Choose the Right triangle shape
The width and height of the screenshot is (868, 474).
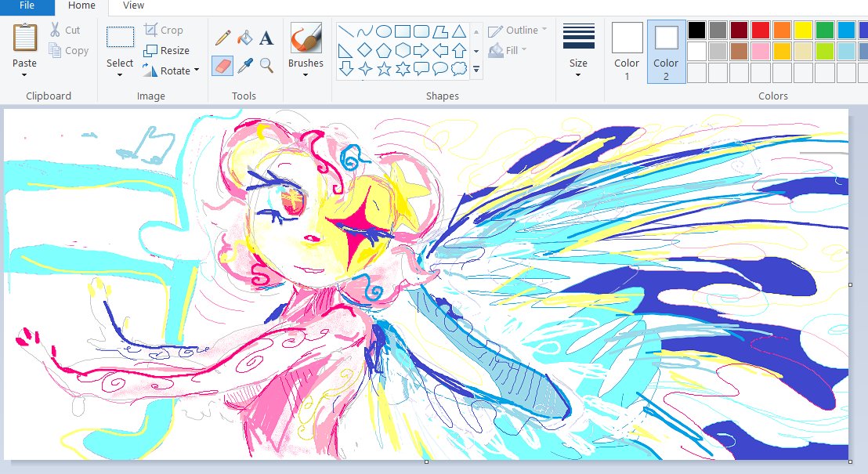tap(346, 50)
